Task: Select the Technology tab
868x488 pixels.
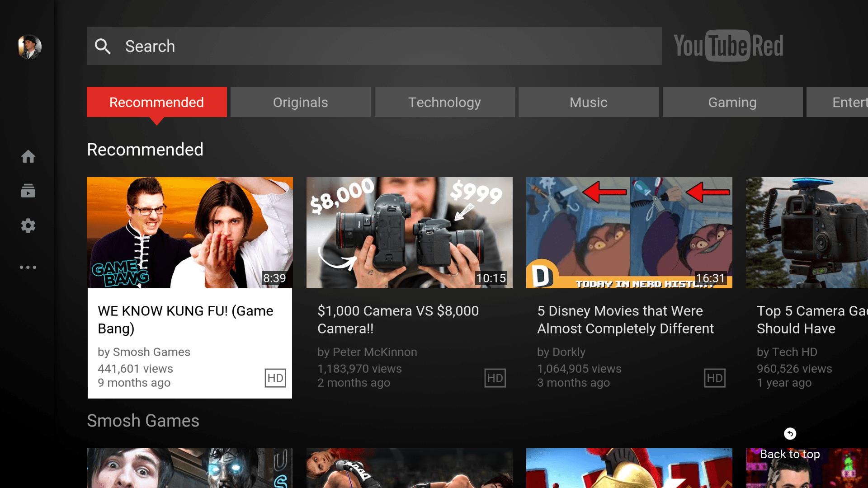Action: [x=444, y=102]
